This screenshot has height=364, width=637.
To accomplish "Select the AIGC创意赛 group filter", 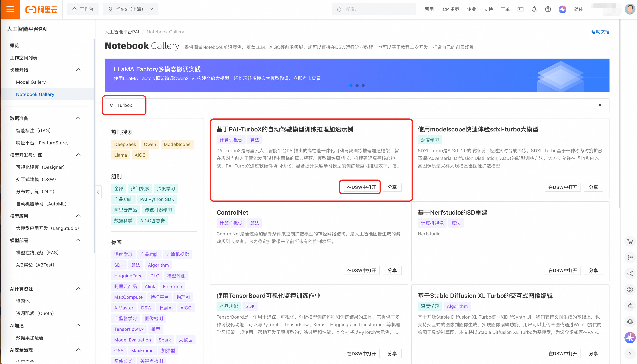I will point(152,221).
